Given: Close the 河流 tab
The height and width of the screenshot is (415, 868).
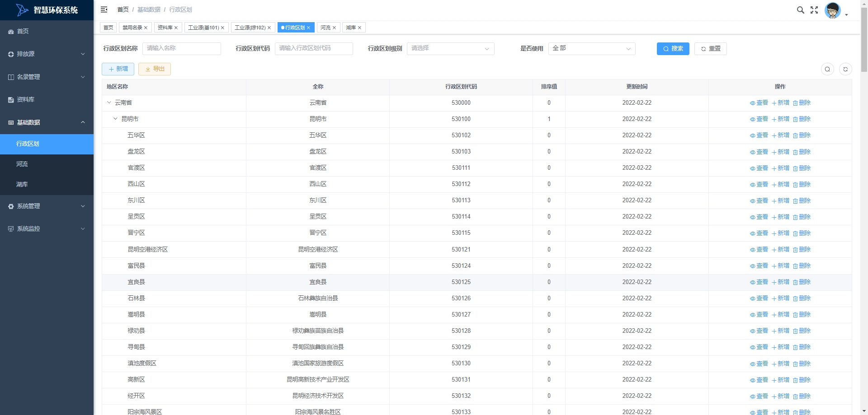Looking at the screenshot, I should click(x=334, y=28).
